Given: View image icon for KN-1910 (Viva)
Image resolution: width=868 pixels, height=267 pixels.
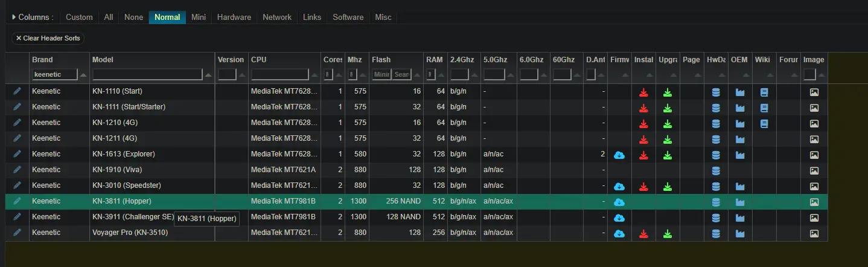Looking at the screenshot, I should click(x=814, y=171).
